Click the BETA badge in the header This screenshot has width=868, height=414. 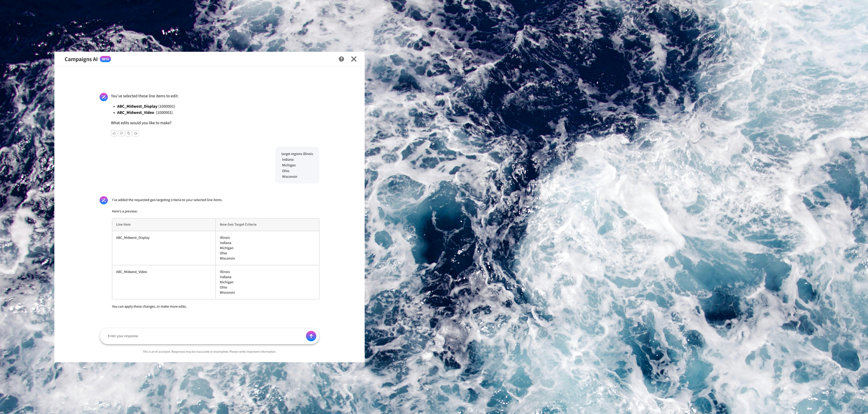click(105, 59)
